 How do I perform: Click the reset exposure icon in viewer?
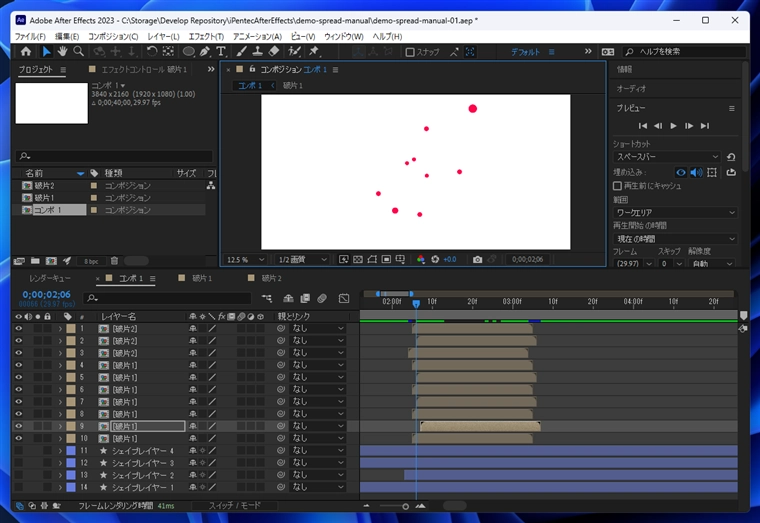pos(435,259)
